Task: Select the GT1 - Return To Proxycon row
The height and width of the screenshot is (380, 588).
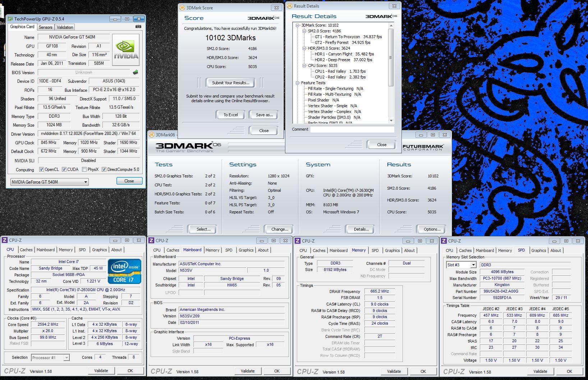Action: pos(348,37)
